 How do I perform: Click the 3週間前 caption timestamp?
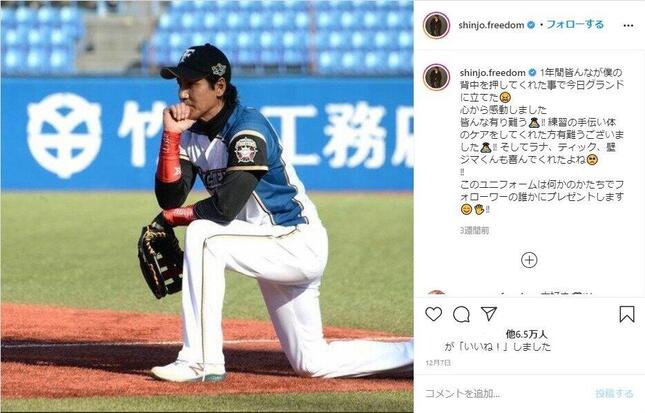pos(474,230)
